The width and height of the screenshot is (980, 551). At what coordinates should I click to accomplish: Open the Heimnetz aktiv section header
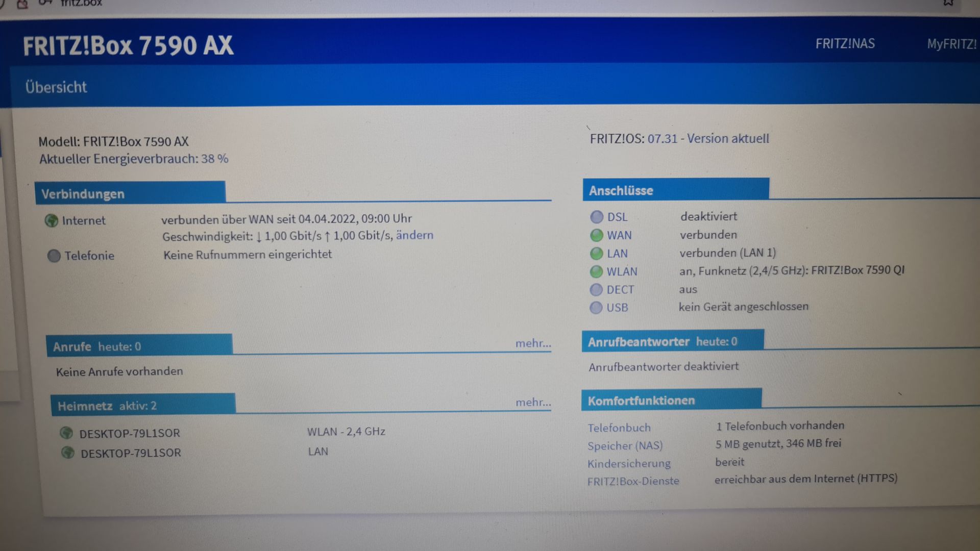[x=143, y=405]
